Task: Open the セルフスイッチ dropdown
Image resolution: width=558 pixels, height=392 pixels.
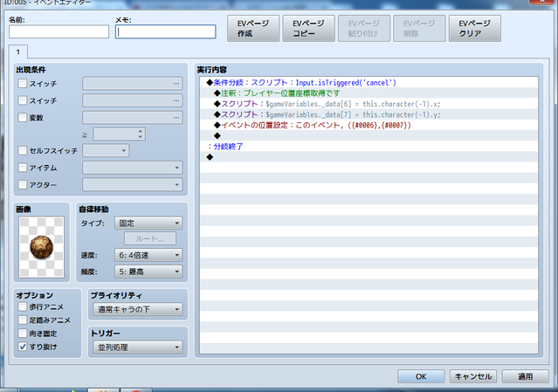Action: pos(106,150)
